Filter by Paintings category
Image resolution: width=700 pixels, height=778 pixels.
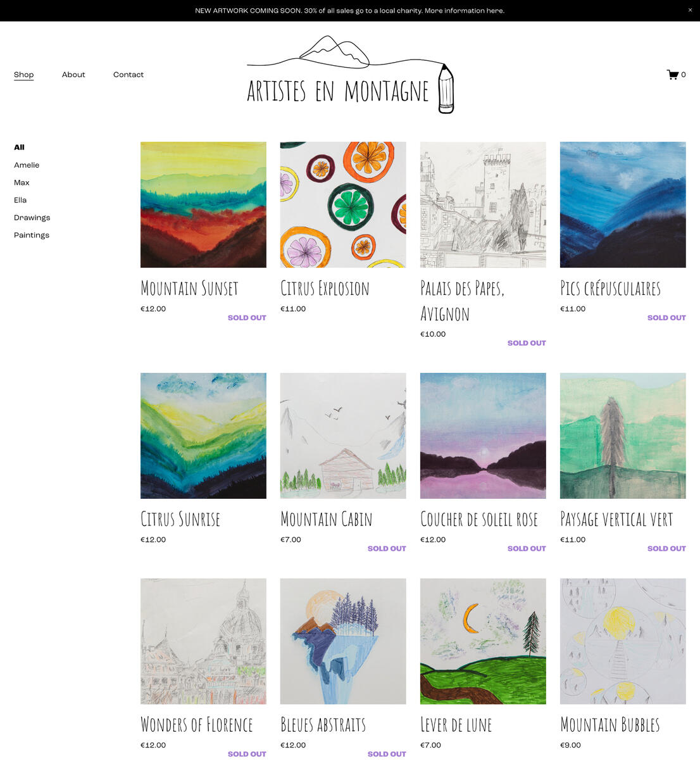32,235
